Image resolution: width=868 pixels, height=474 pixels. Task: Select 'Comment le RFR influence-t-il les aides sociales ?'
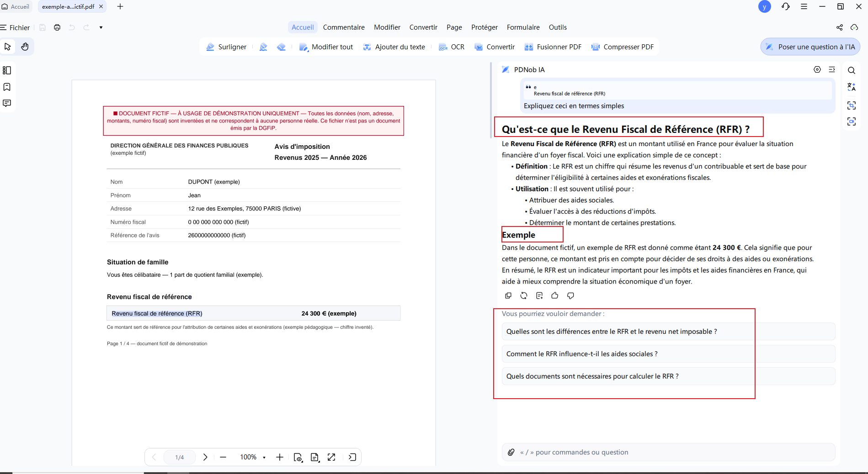coord(668,354)
